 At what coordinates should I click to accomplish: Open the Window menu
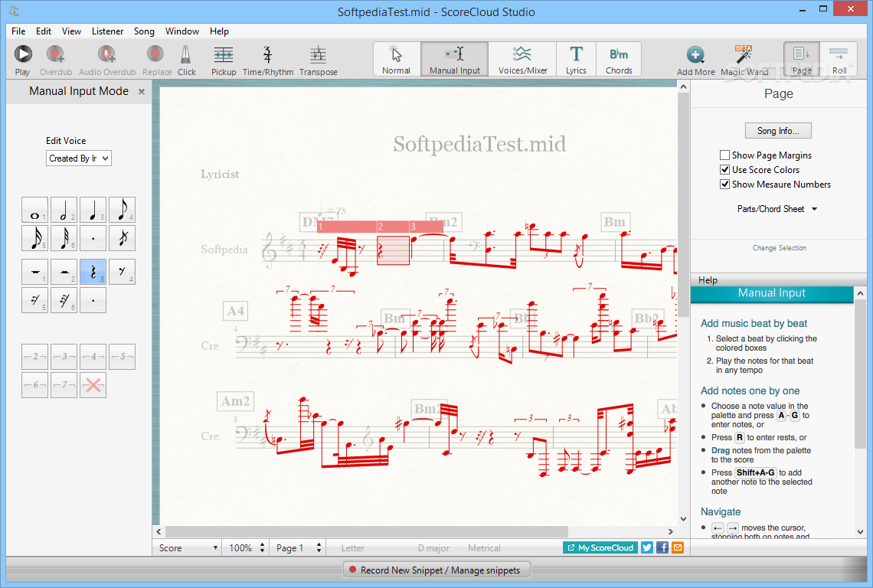click(182, 31)
